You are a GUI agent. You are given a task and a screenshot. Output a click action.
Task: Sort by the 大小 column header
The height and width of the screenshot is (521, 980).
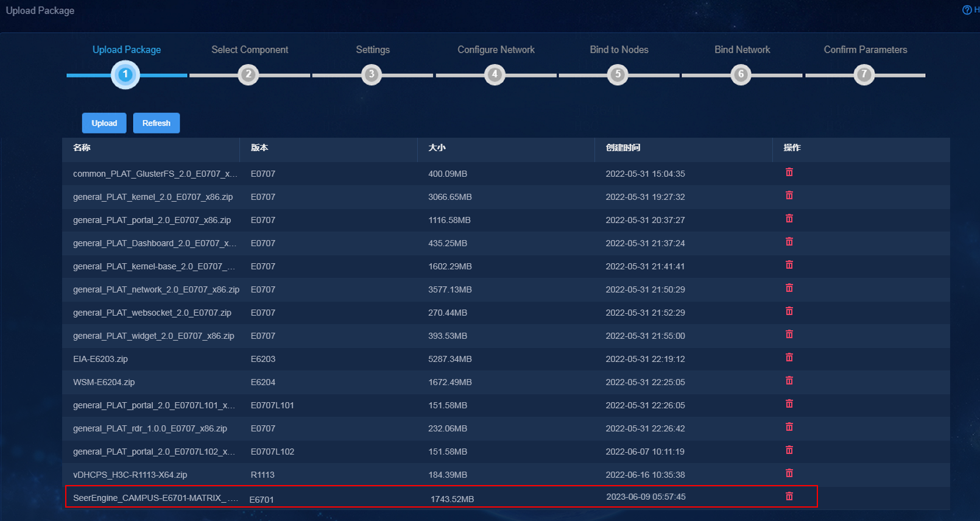(x=437, y=147)
